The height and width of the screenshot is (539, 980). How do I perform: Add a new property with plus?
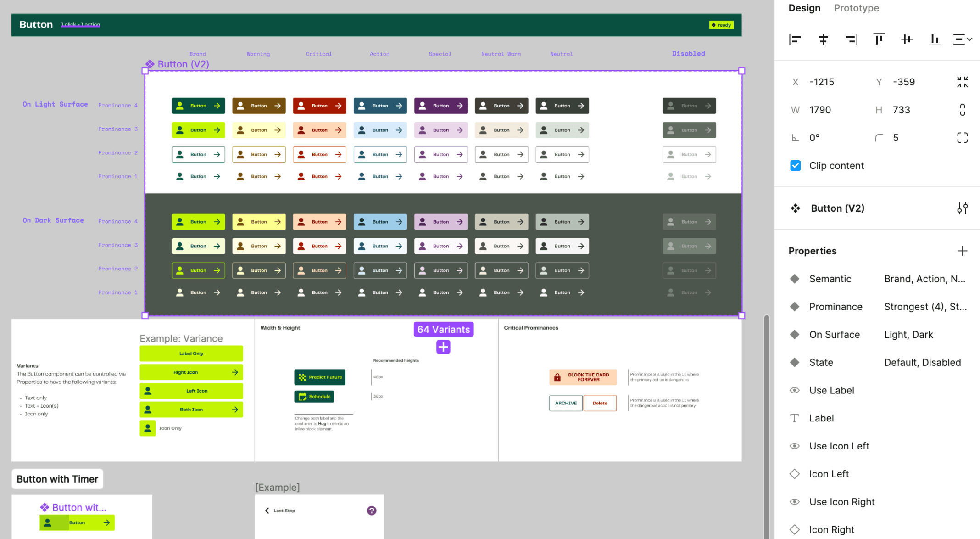962,251
